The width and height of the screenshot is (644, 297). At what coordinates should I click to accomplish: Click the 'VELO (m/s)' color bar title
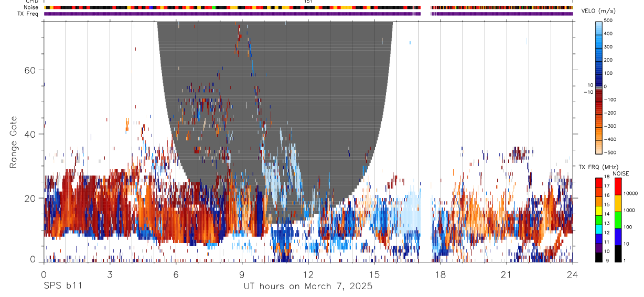pos(598,12)
